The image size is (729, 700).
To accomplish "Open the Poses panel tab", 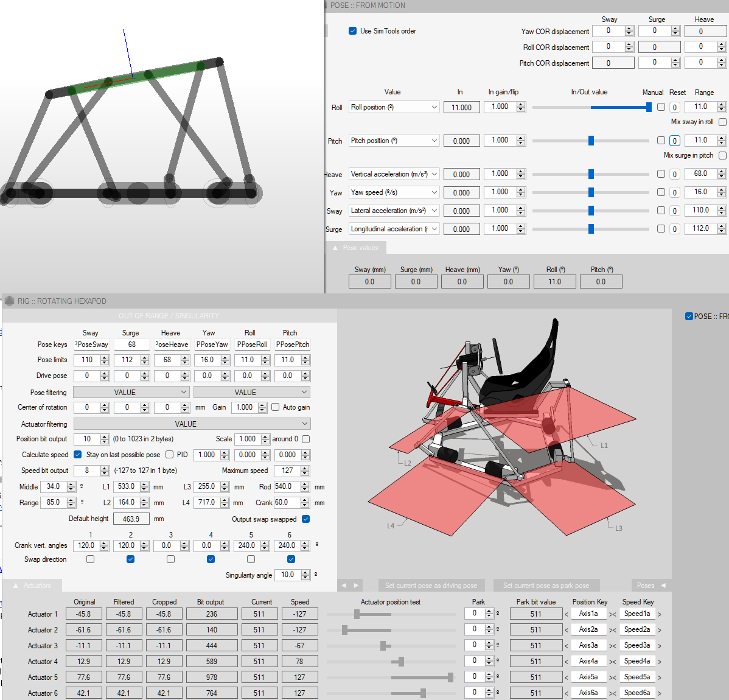I will tap(651, 586).
